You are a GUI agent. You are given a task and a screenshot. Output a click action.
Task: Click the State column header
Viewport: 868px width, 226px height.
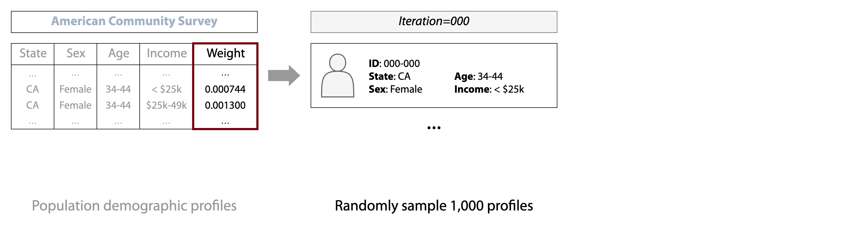coord(33,53)
